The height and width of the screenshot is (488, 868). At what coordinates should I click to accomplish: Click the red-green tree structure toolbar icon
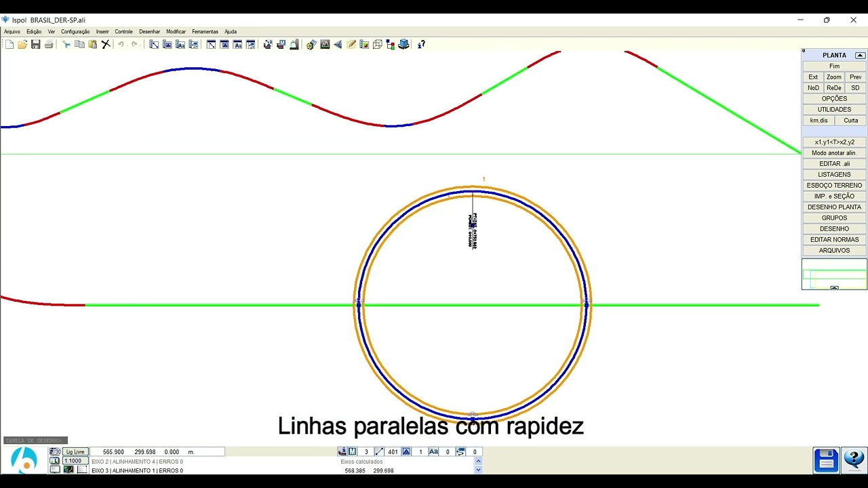pos(391,44)
